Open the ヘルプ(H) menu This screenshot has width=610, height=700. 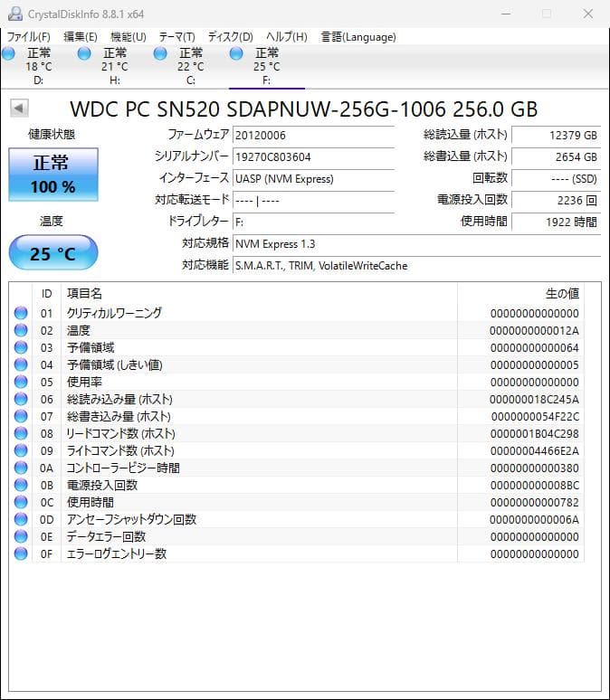click(287, 36)
